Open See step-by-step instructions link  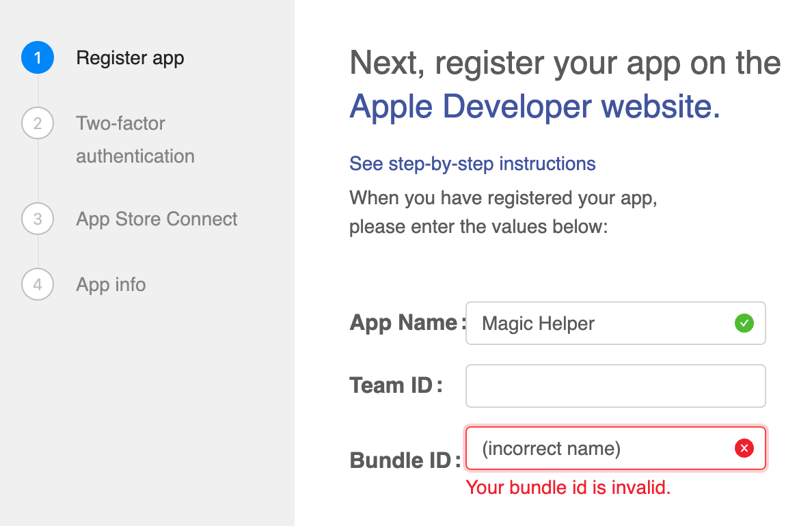[x=472, y=163]
